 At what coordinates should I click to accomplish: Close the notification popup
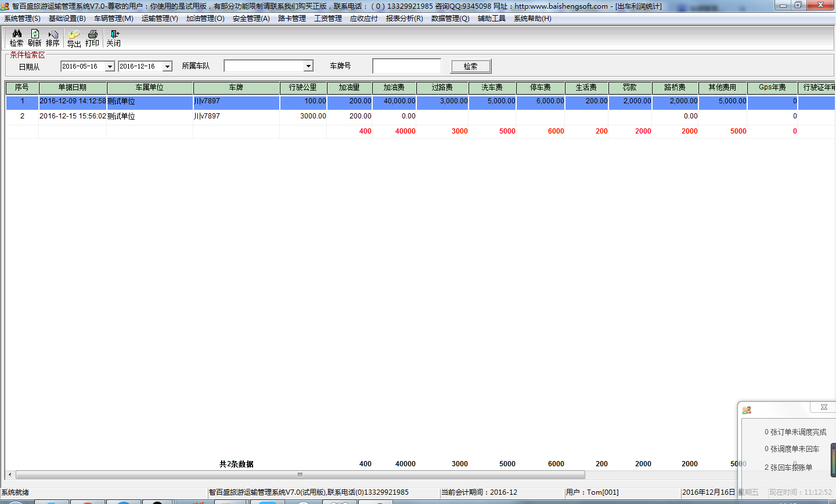(824, 407)
